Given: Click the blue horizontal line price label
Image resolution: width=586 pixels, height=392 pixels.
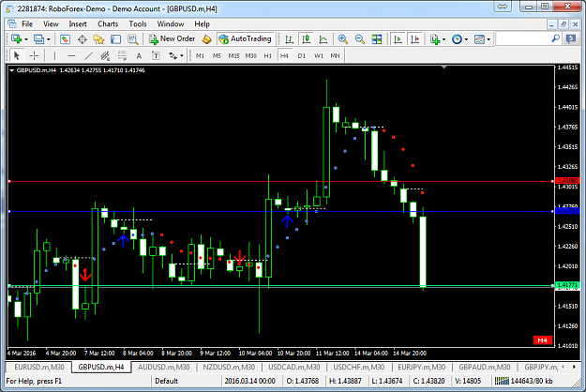Looking at the screenshot, I should click(x=567, y=211).
